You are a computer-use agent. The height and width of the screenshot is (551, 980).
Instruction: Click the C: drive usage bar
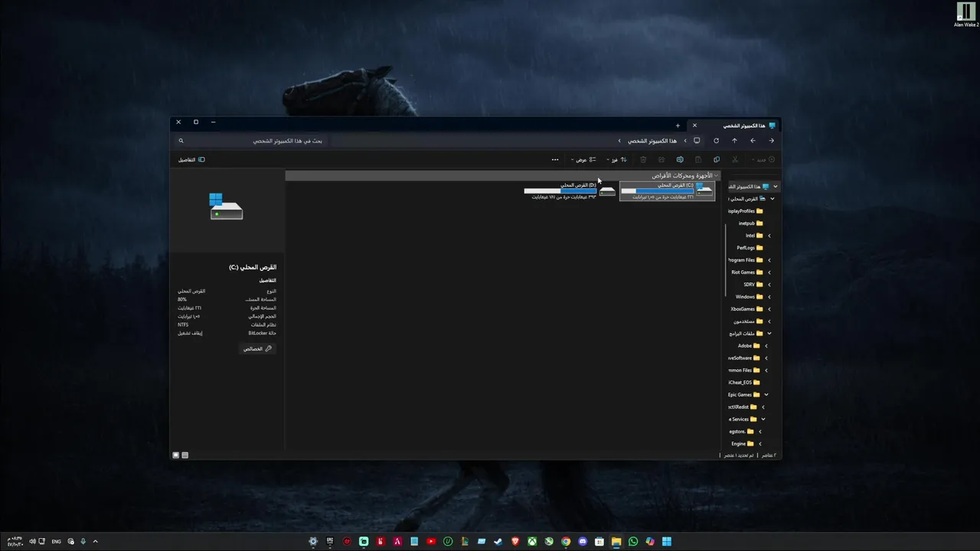[x=657, y=191]
